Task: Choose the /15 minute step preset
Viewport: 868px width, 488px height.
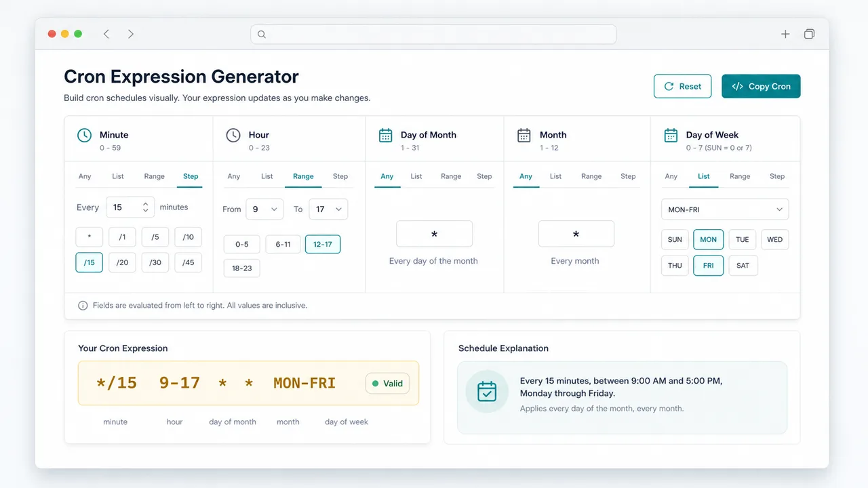Action: pyautogui.click(x=89, y=262)
